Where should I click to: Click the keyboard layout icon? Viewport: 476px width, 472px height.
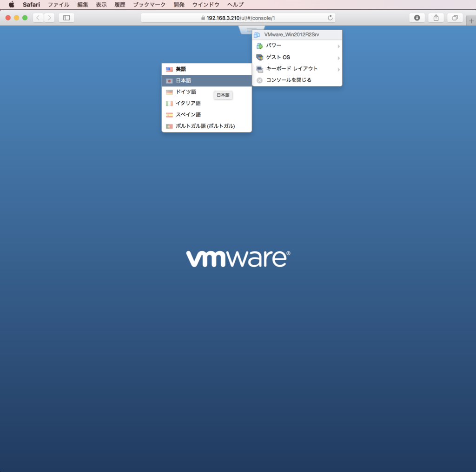[259, 69]
